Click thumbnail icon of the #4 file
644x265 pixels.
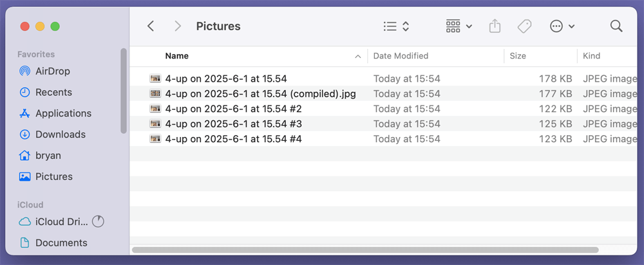[155, 139]
